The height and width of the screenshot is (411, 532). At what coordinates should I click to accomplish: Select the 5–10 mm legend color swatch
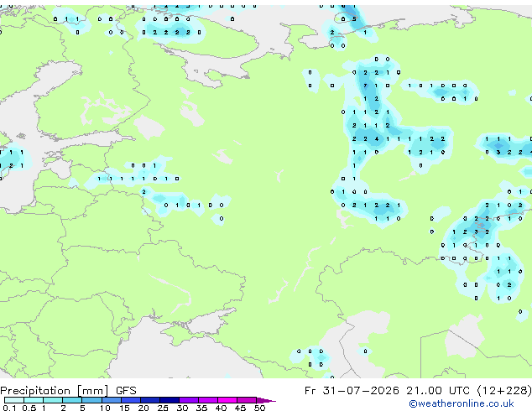click(x=91, y=400)
